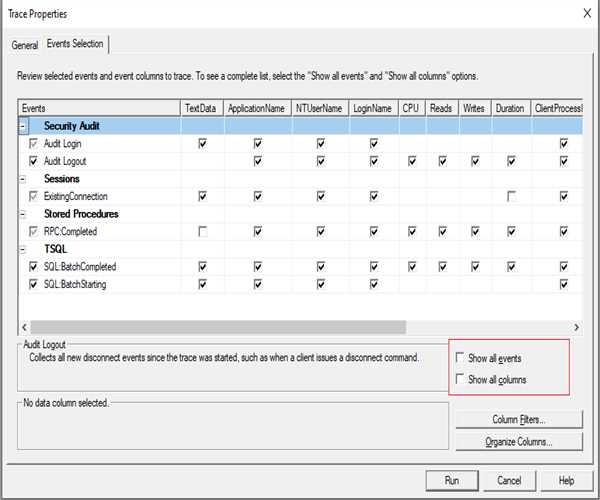Select the Audit Login row label
Viewport: 600px width, 500px height.
(62, 143)
